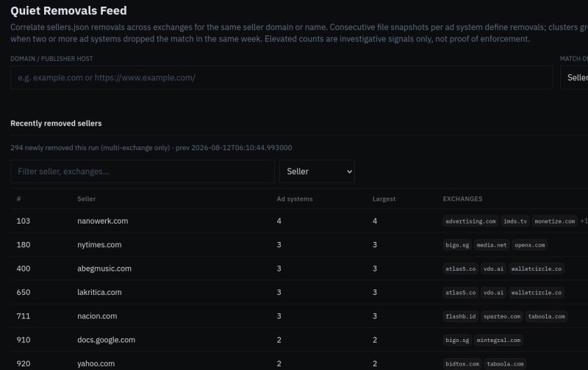
Task: Click row number 103
Action: pyautogui.click(x=24, y=221)
